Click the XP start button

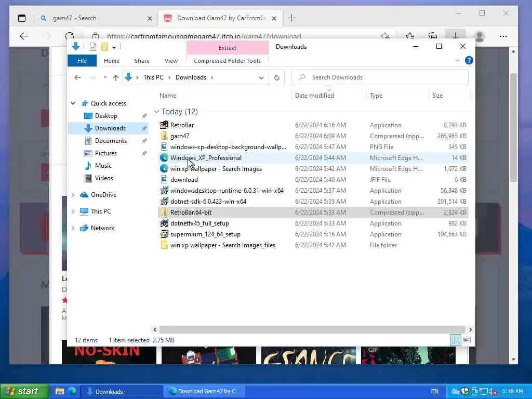pyautogui.click(x=25, y=391)
